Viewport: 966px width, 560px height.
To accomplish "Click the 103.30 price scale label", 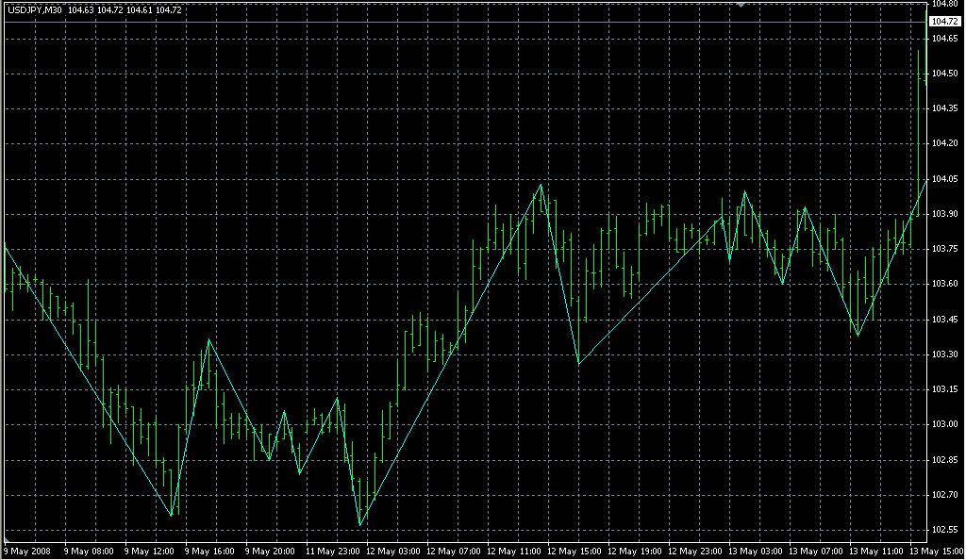I will [x=945, y=354].
